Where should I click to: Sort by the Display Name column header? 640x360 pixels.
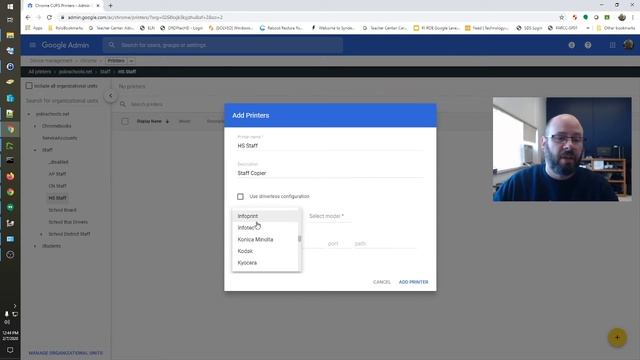pos(149,121)
